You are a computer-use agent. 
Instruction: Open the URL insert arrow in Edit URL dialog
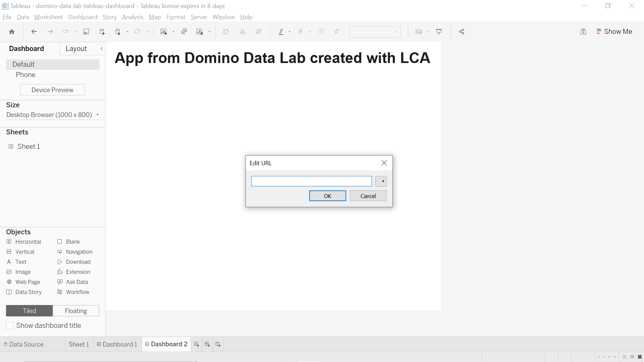(381, 181)
